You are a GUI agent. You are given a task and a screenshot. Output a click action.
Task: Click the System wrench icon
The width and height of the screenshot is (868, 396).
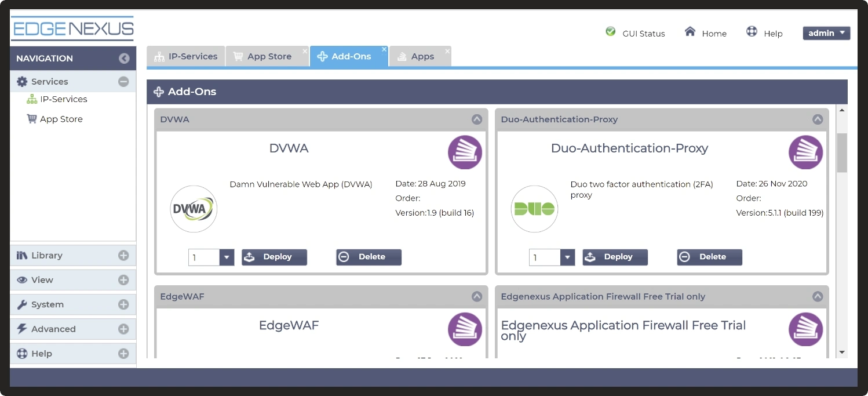pyautogui.click(x=22, y=304)
